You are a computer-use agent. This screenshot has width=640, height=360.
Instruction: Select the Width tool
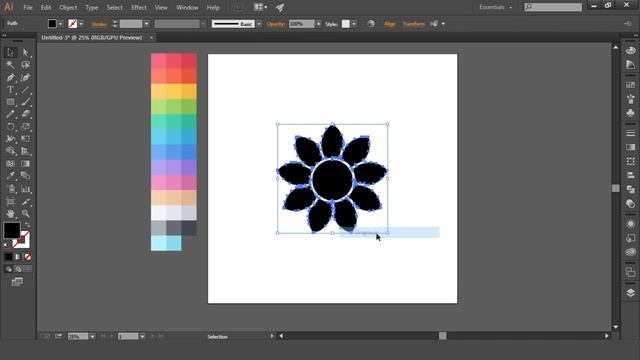click(11, 139)
